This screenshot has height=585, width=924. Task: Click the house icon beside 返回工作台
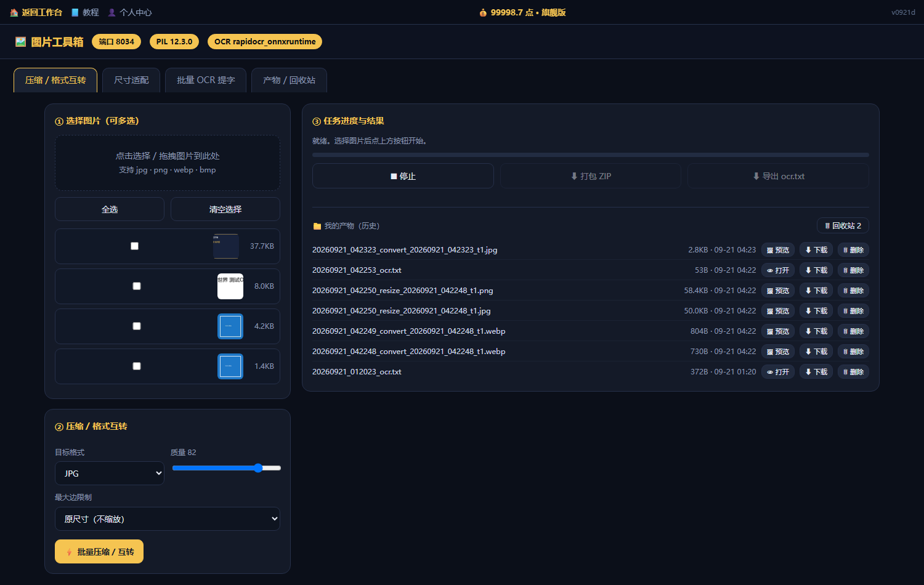click(x=14, y=12)
